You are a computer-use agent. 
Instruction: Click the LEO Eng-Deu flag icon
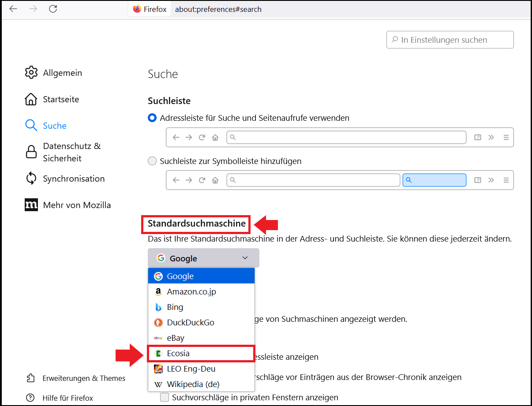(158, 369)
